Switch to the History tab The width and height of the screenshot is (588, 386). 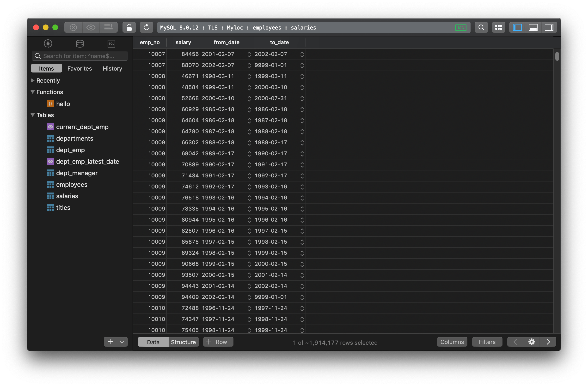[112, 68]
